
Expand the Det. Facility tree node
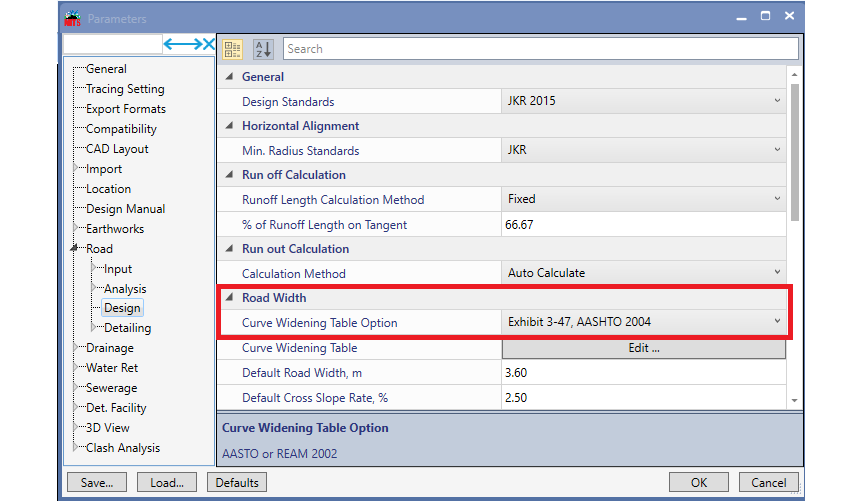tap(76, 408)
